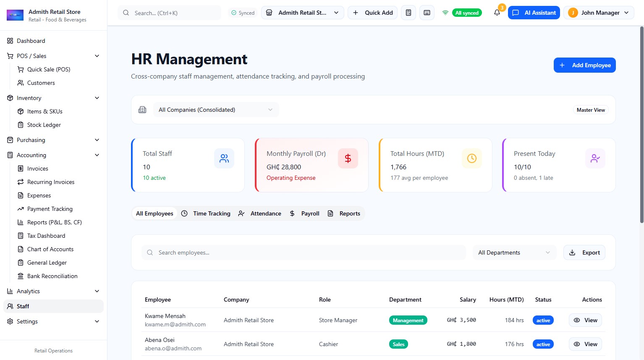Click kwame.m@admith.com email
This screenshot has width=644, height=360.
click(175, 324)
